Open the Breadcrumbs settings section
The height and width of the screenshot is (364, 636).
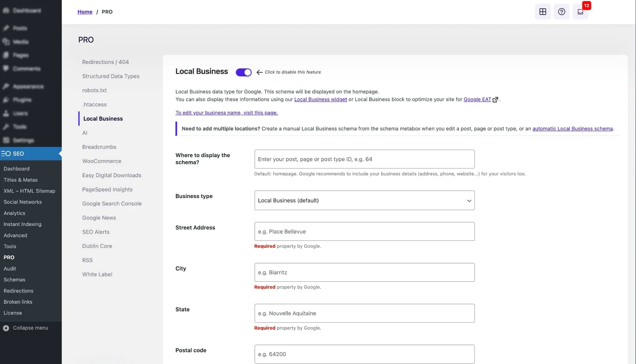(x=99, y=147)
